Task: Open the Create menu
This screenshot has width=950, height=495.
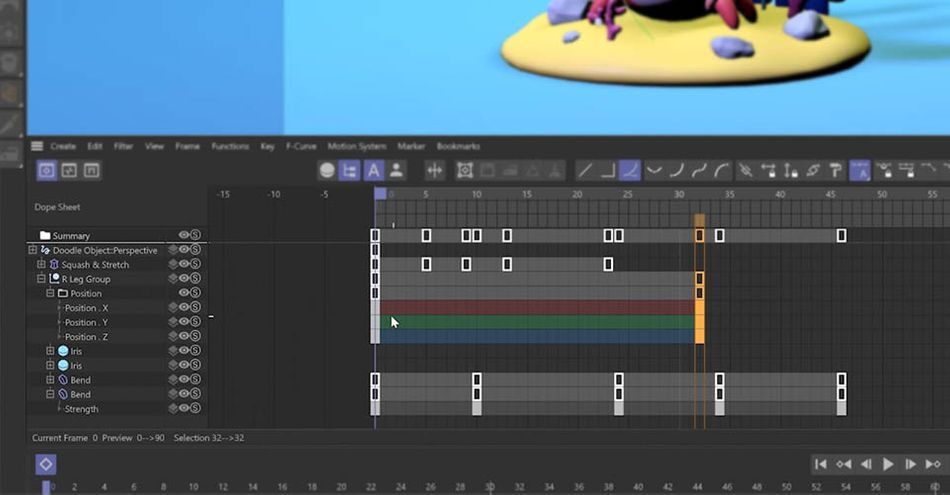Action: click(63, 147)
